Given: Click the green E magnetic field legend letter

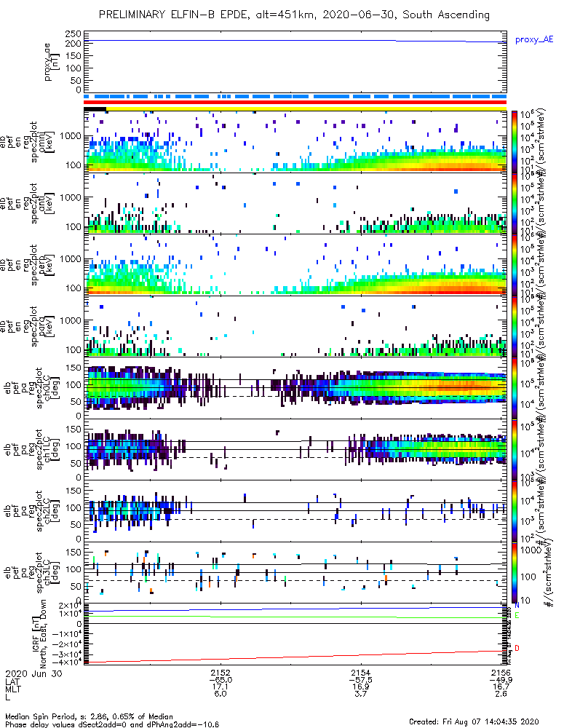Looking at the screenshot, I should tap(517, 616).
